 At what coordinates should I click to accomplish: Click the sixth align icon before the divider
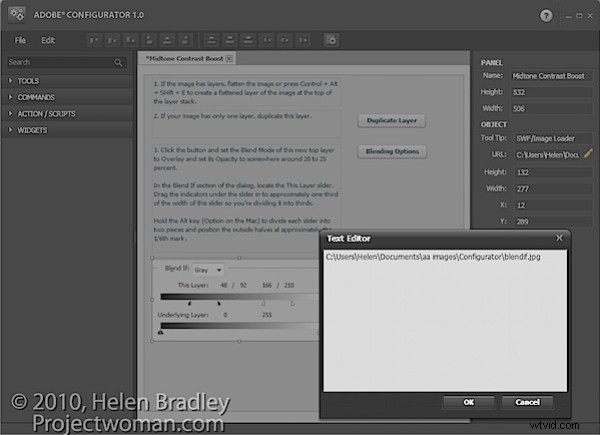tap(186, 40)
